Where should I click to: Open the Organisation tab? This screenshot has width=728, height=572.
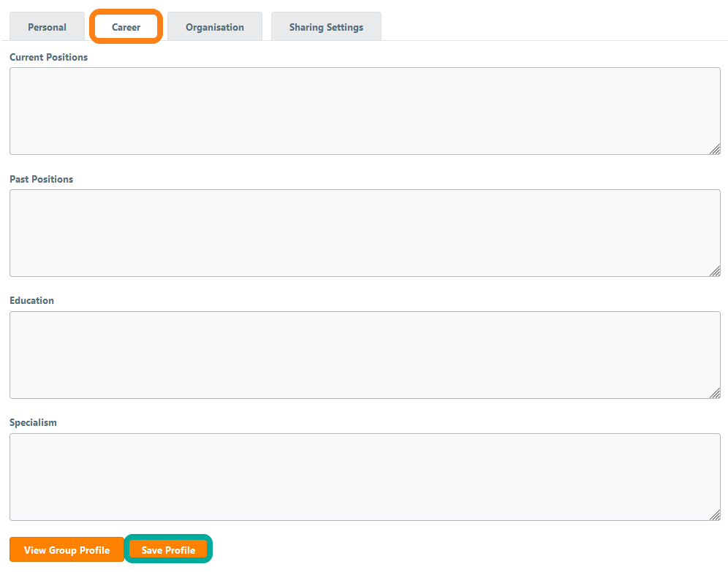tap(214, 27)
